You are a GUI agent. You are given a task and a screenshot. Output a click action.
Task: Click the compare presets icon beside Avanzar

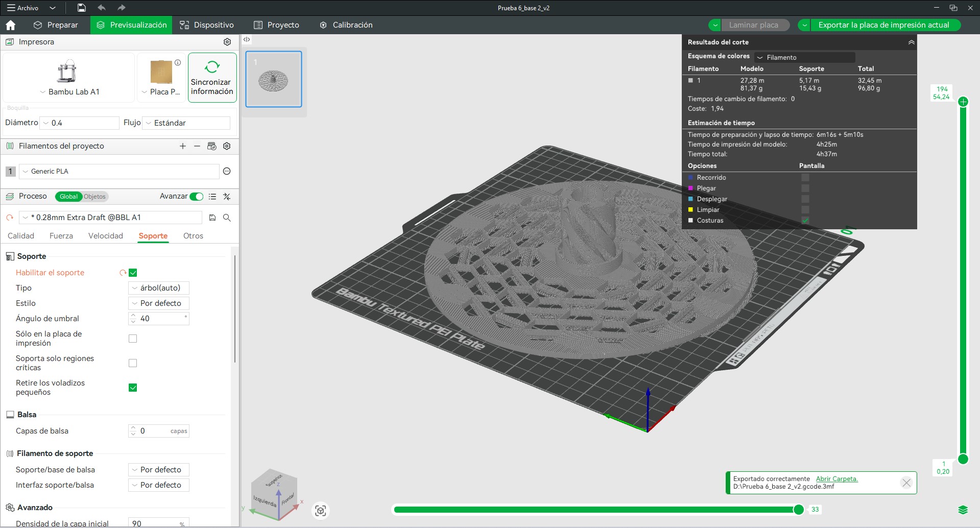(x=227, y=197)
